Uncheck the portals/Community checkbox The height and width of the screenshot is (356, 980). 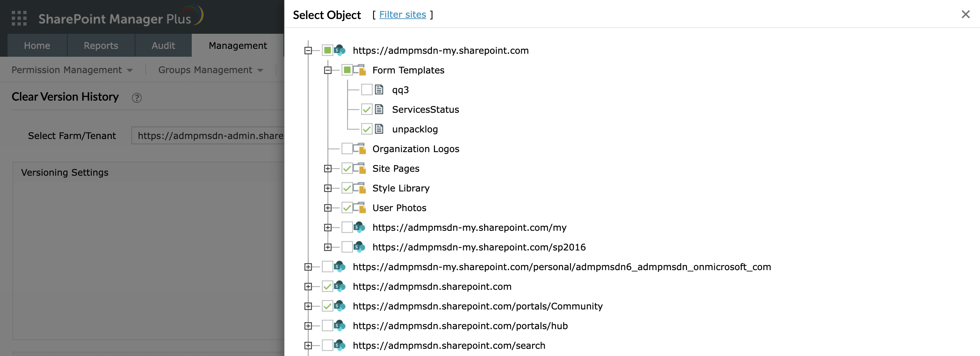point(327,306)
